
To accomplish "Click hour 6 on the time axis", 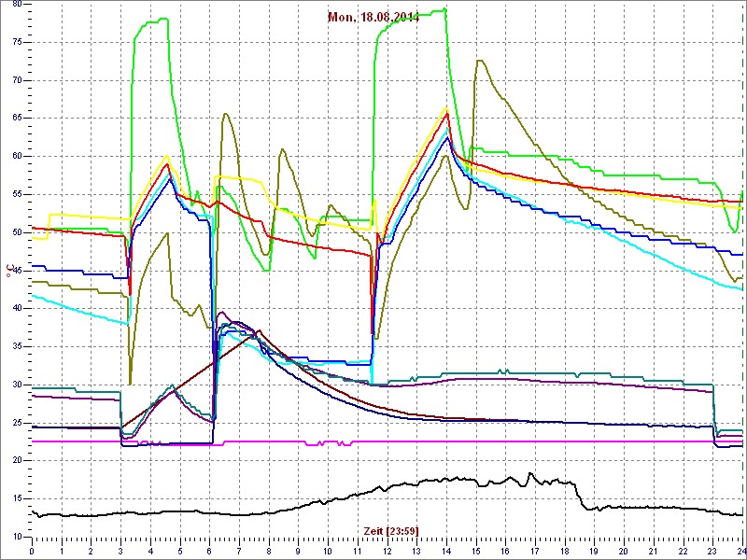I will pyautogui.click(x=209, y=551).
